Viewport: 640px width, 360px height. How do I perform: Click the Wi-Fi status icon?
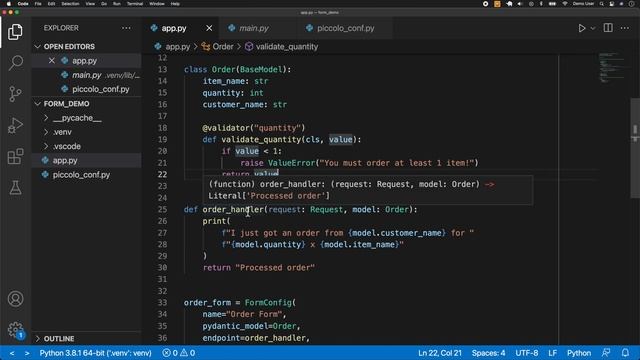tap(565, 4)
